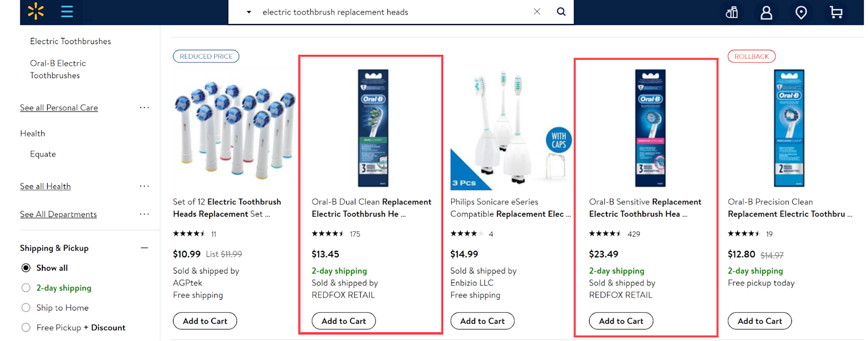
Task: Click in the search input field
Action: pos(391,12)
